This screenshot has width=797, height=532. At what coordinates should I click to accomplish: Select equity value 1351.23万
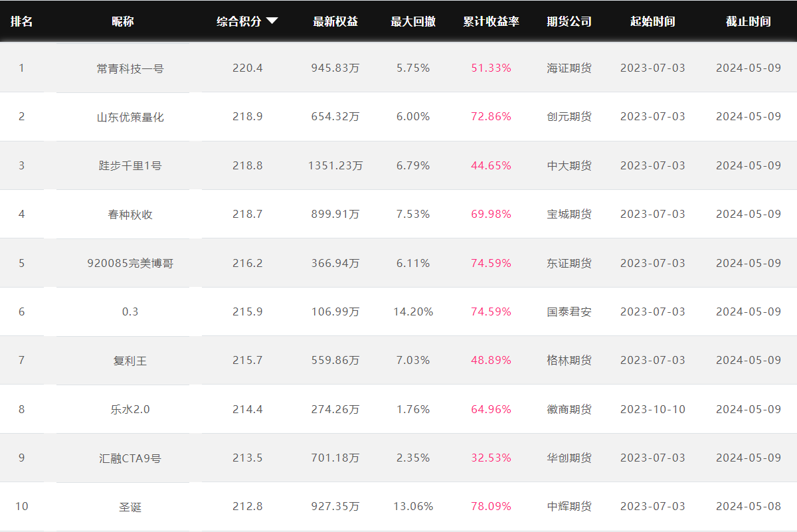(335, 165)
